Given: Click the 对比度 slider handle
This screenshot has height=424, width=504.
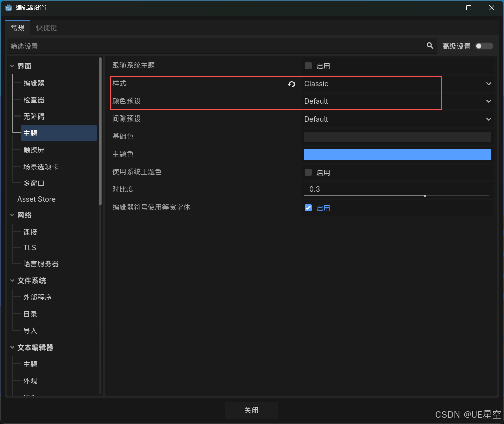Looking at the screenshot, I should point(425,196).
